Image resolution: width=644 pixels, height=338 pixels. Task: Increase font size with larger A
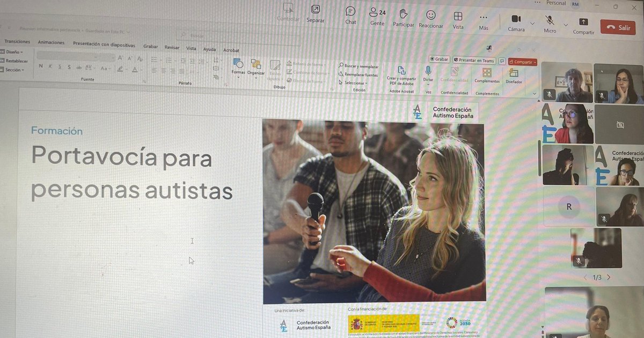click(x=121, y=57)
